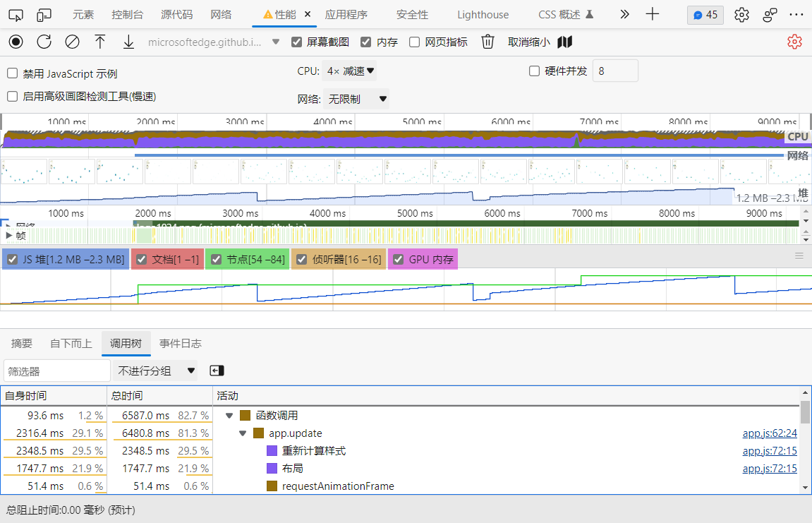Screen dimensions: 812x523
Task: Click the reload and profile icon
Action: (x=44, y=42)
